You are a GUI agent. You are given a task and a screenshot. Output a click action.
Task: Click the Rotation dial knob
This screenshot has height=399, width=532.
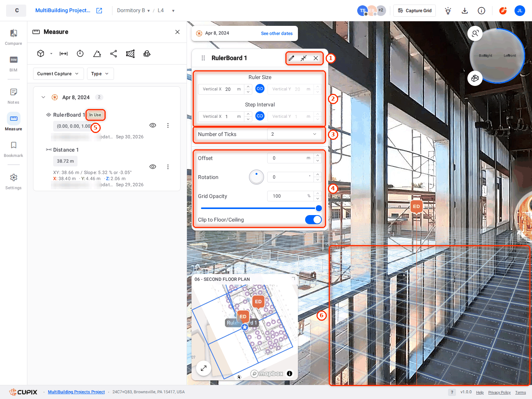click(256, 177)
